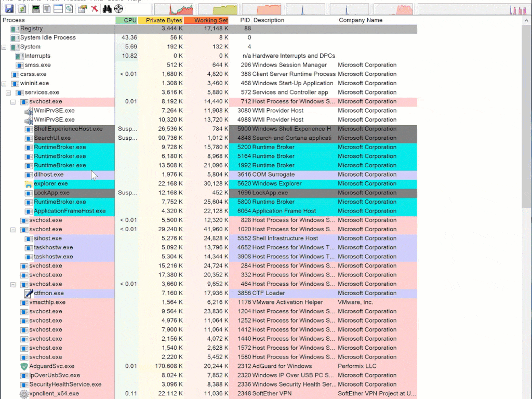Screen dimensions: 532x399
Task: Click the Show Process Tree toolbar icon
Action: point(47,8)
